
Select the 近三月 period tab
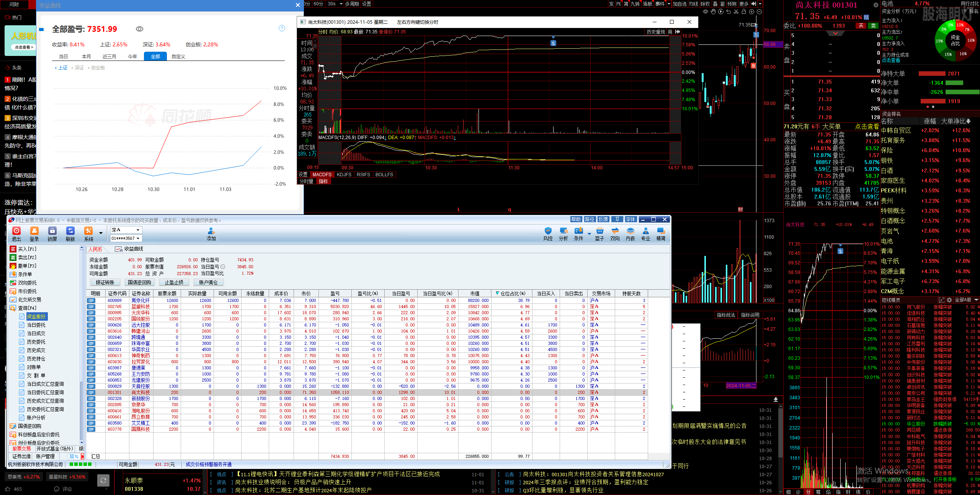(109, 56)
